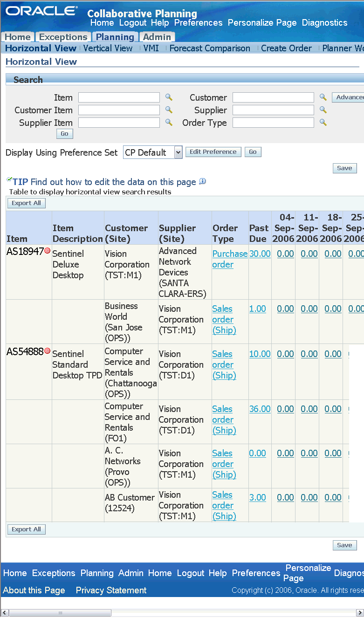Screen dimensions: 364x618
Task: Open the VMI subtab
Action: pos(151,48)
